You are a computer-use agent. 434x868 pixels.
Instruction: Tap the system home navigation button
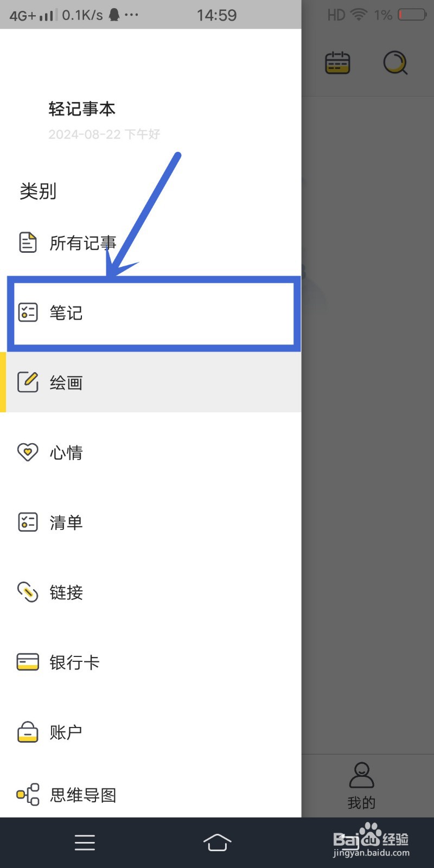coord(217,843)
